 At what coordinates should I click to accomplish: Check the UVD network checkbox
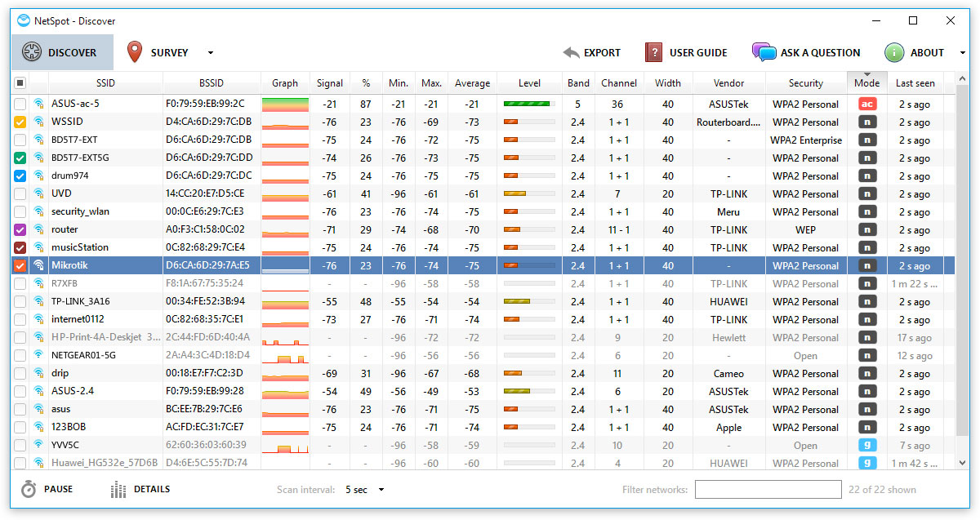pyautogui.click(x=20, y=193)
